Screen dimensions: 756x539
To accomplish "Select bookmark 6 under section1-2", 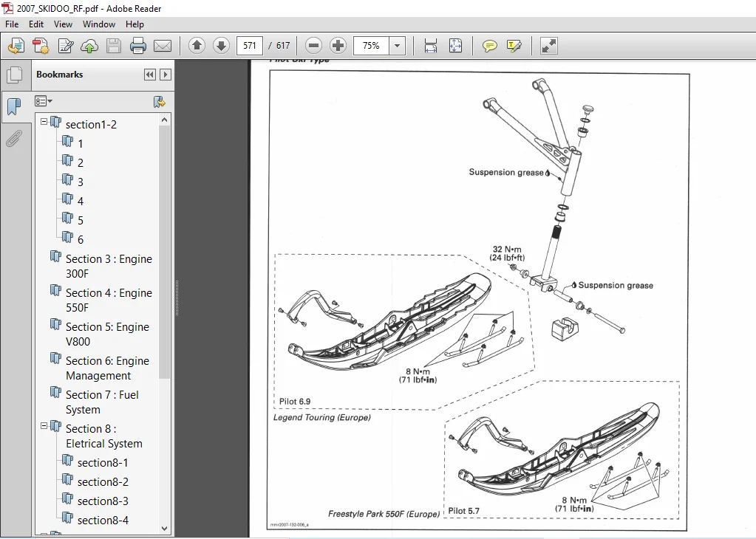I will coord(80,240).
